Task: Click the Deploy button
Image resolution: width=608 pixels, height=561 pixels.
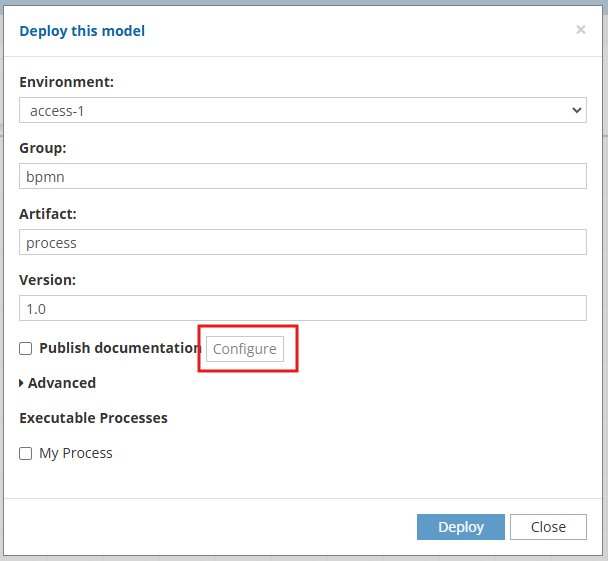Action: 461,527
